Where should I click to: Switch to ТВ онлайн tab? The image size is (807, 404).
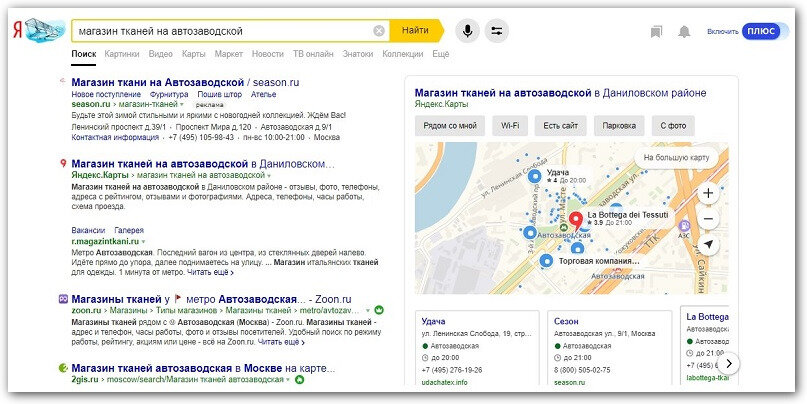coord(313,54)
